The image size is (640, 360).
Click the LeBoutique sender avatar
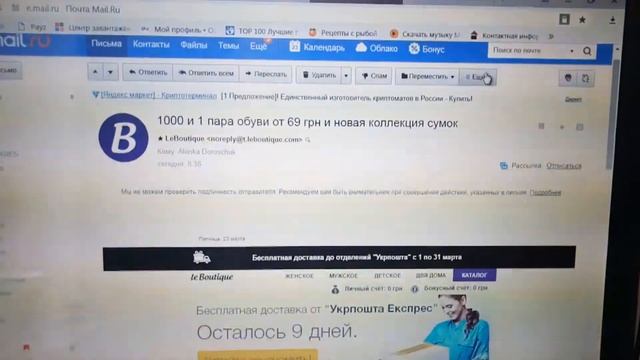123,138
